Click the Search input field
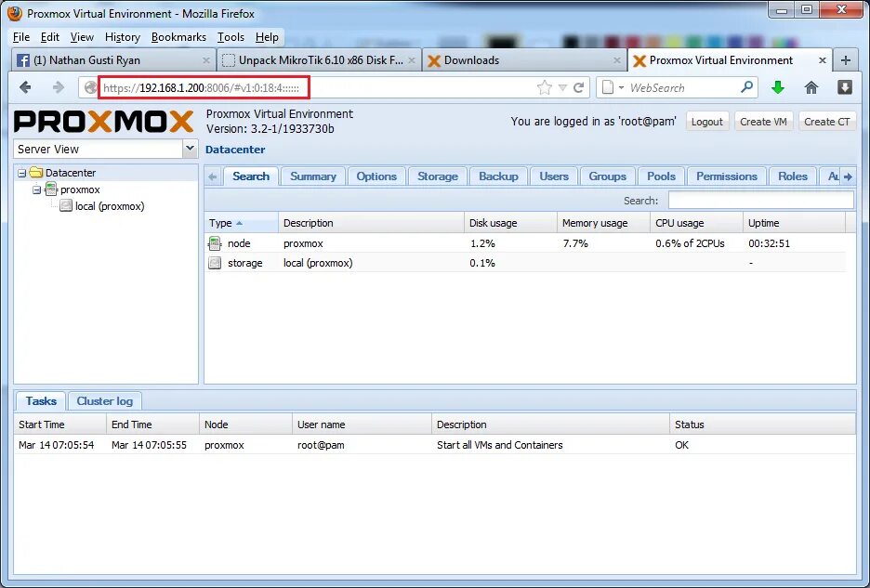Image resolution: width=870 pixels, height=588 pixels. [x=760, y=201]
